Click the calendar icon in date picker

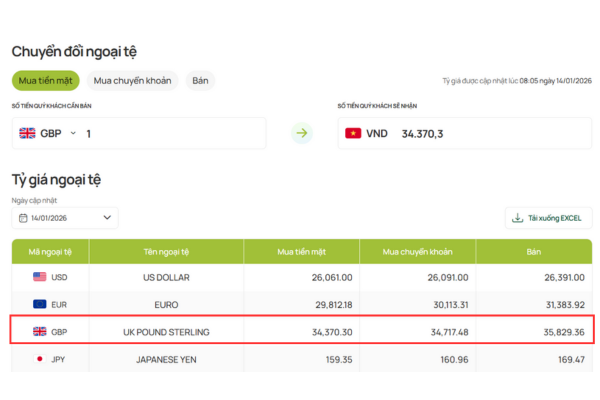click(22, 217)
